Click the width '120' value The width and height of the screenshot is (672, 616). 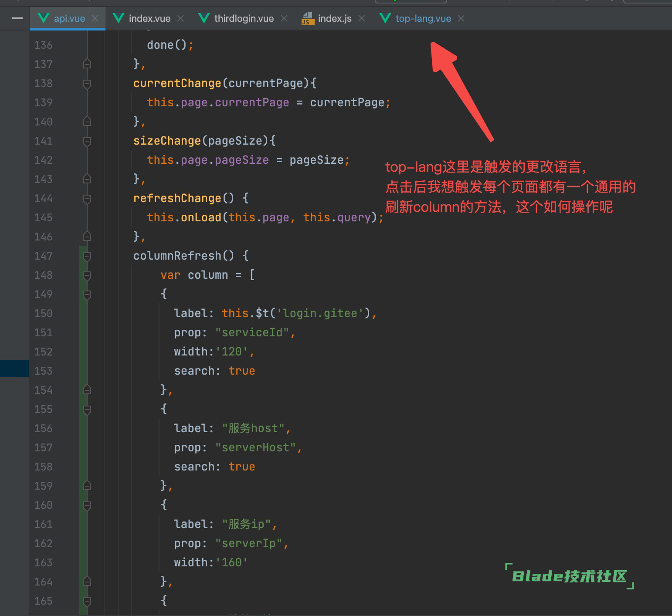coord(232,352)
